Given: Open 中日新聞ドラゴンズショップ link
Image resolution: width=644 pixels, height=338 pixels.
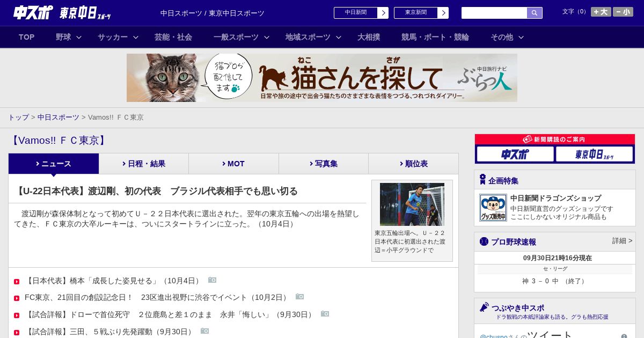Looking at the screenshot, I should pos(555,198).
